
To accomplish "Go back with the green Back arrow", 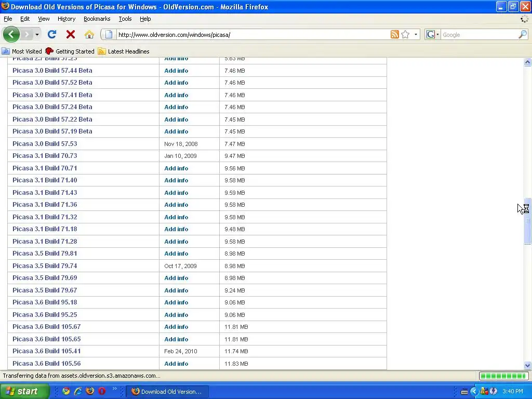I will pos(11,34).
